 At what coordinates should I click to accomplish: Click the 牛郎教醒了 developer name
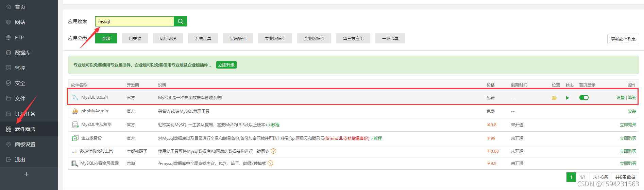click(137, 151)
